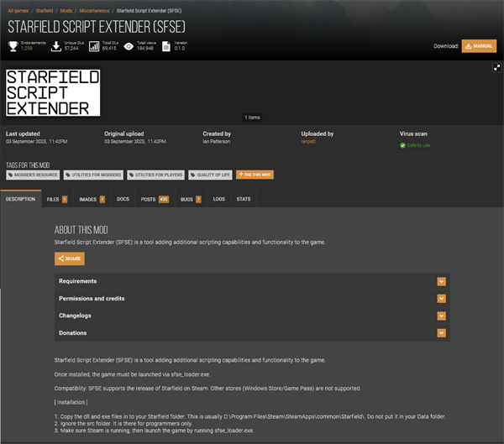Expand Permissions and credits section
Screen dimensions: 504x444
(x=441, y=299)
